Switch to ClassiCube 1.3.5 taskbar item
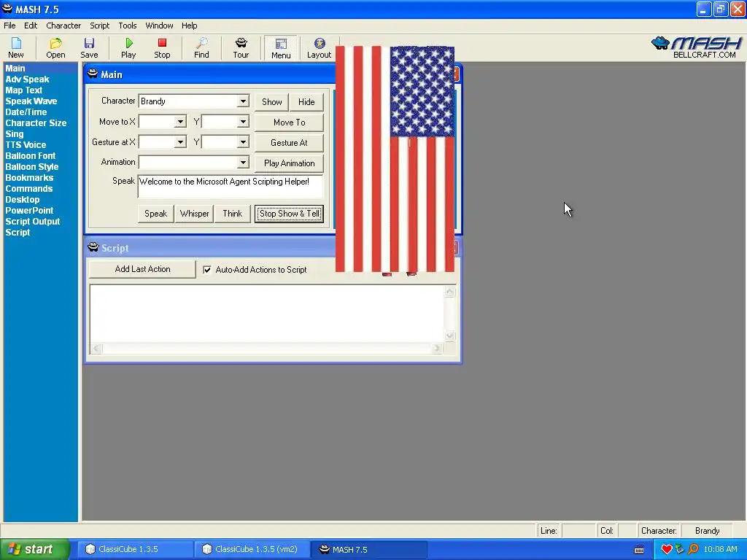Image resolution: width=747 pixels, height=560 pixels. (134, 550)
